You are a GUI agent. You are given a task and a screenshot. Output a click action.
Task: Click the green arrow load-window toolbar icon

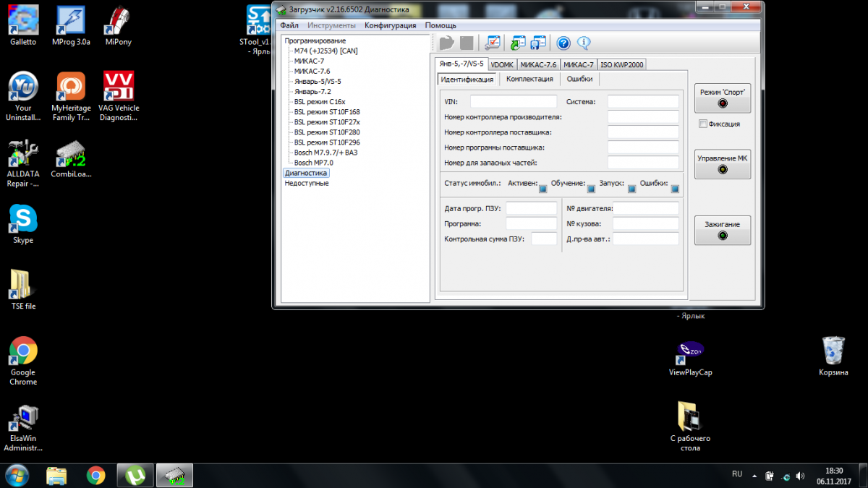(518, 43)
